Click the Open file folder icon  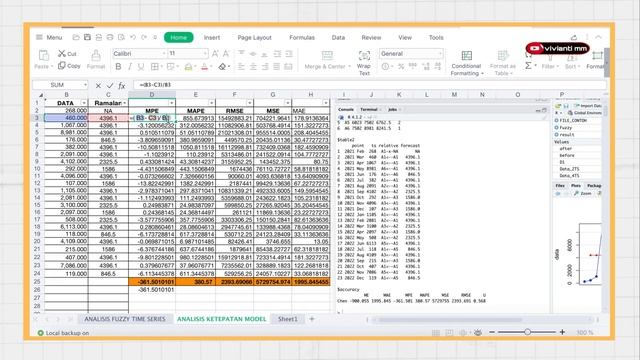(76, 38)
